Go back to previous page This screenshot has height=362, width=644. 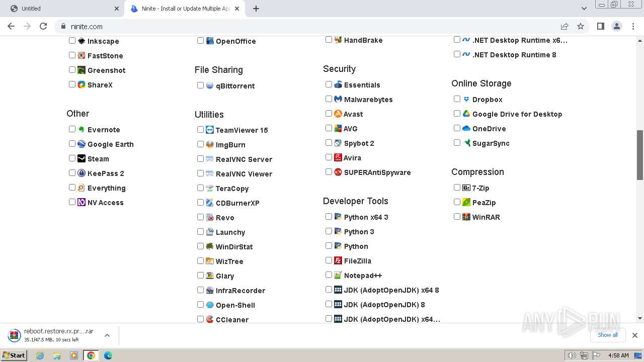click(x=11, y=26)
